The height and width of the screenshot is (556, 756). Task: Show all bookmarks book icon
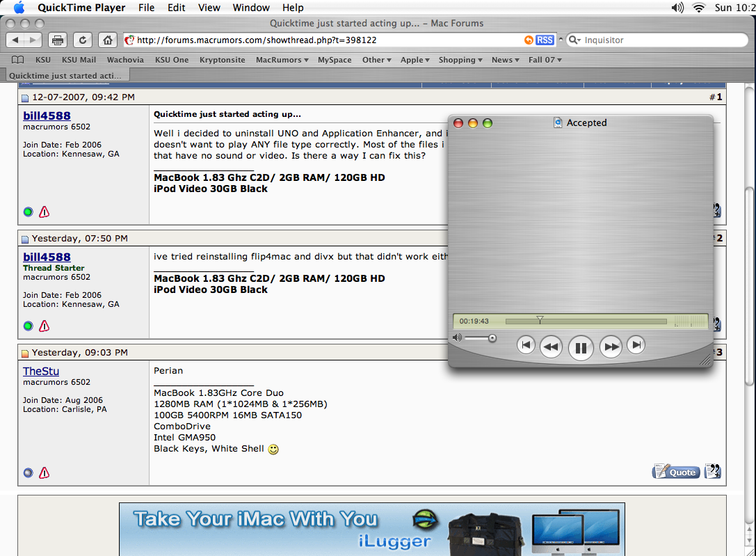coord(18,60)
